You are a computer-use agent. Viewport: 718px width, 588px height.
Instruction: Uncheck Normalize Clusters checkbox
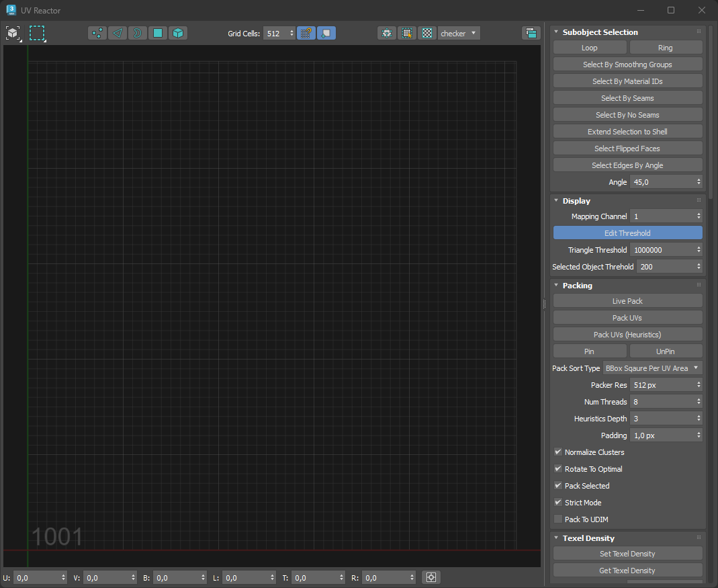coord(558,452)
